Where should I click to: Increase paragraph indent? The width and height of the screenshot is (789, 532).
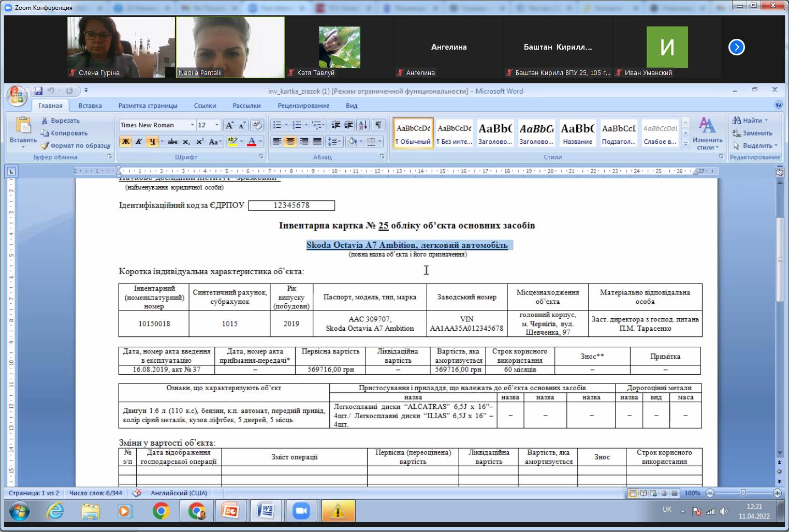pyautogui.click(x=348, y=125)
